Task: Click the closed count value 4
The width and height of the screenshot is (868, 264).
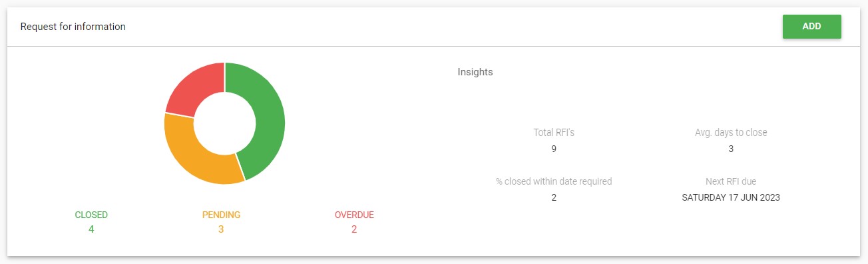Action: click(x=91, y=229)
